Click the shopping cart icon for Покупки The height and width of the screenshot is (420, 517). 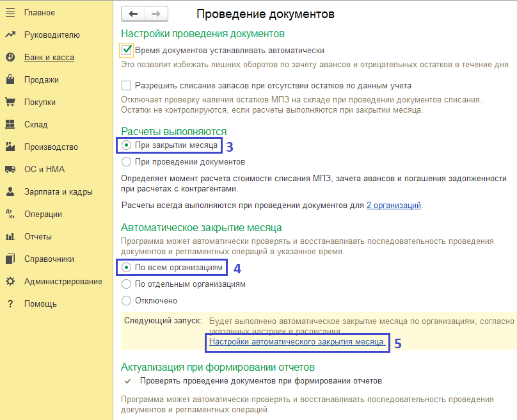10,102
